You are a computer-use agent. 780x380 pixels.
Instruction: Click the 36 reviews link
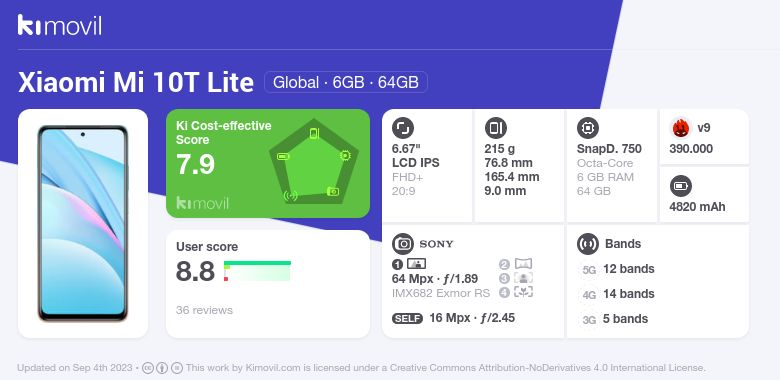coord(204,310)
